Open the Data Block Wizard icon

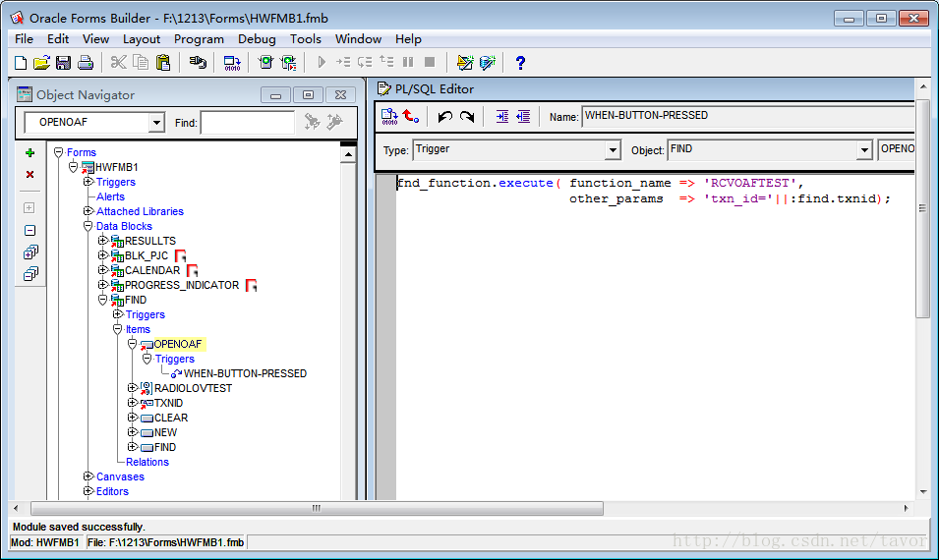pyautogui.click(x=488, y=62)
